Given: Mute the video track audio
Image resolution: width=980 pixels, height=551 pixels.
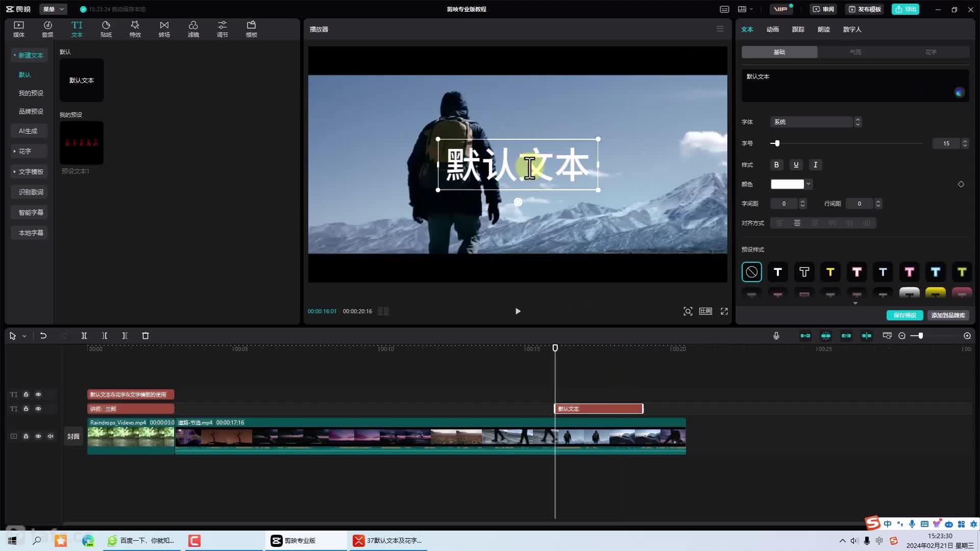Looking at the screenshot, I should click(51, 436).
